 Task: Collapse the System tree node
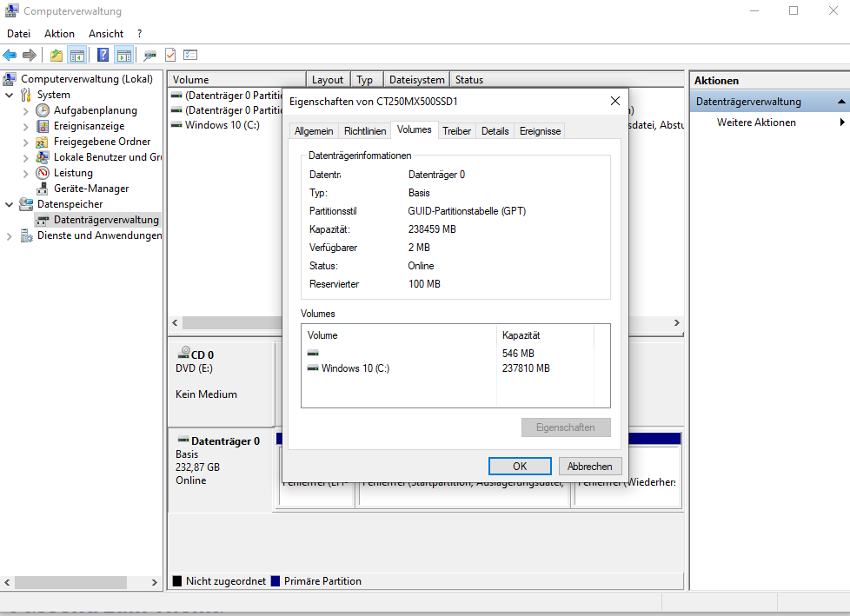pos(10,95)
